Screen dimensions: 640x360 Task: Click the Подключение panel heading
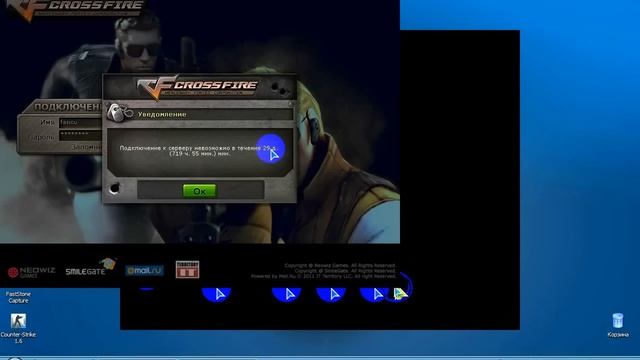click(x=68, y=107)
